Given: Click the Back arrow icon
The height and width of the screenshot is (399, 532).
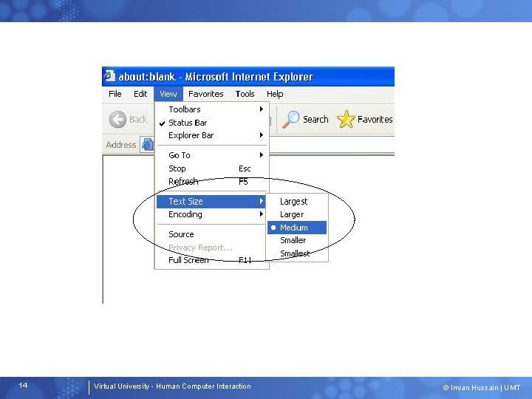Looking at the screenshot, I should [117, 120].
